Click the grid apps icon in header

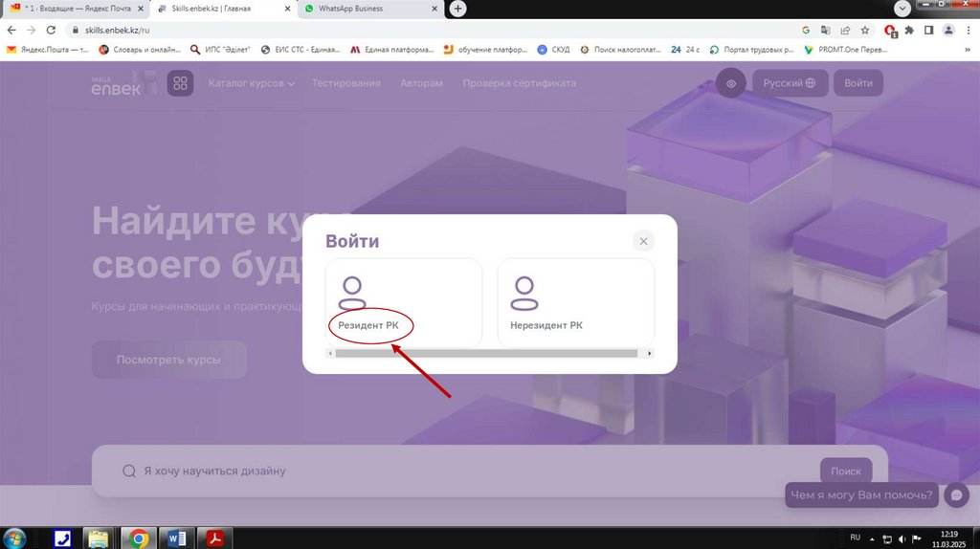(x=180, y=83)
